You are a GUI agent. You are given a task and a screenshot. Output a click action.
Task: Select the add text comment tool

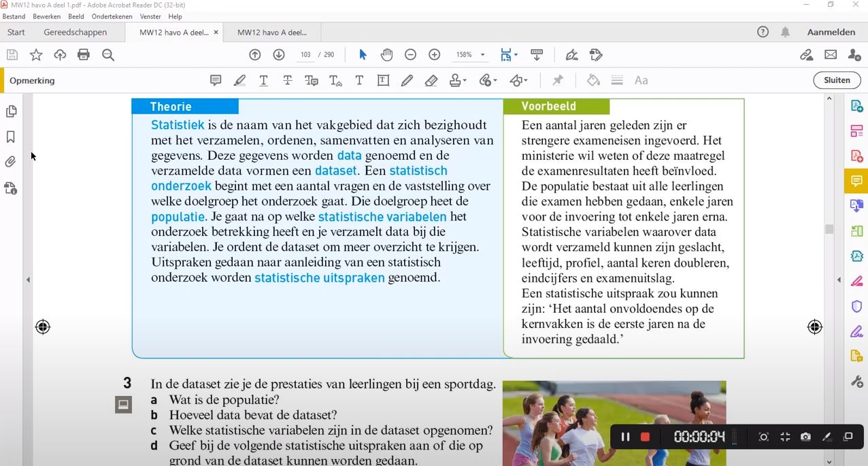359,80
